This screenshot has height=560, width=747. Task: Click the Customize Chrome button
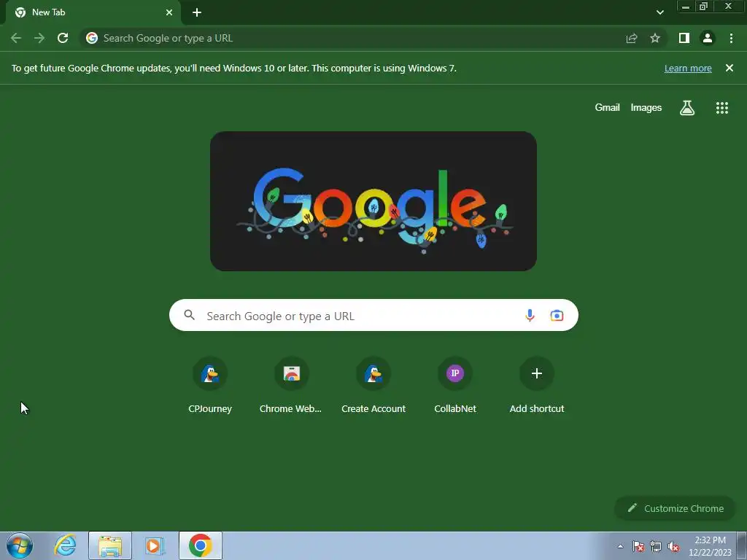[x=675, y=508]
